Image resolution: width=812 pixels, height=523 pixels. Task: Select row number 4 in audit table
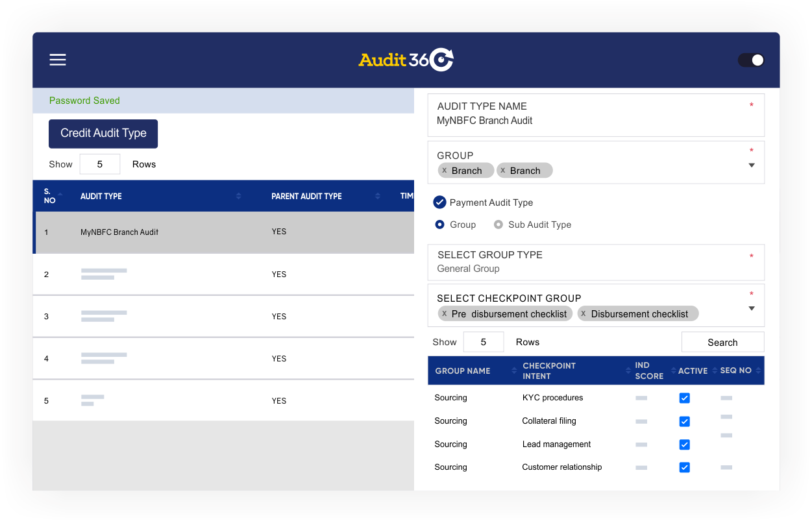(224, 359)
